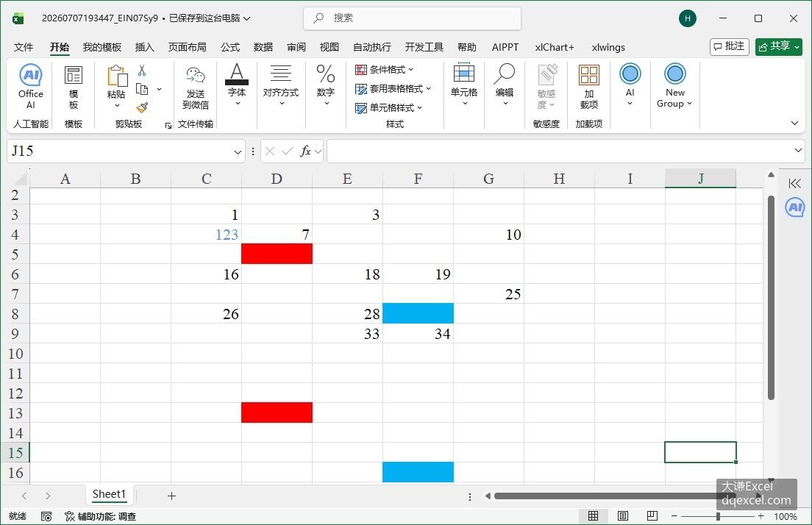
Task: Switch to Page Break Preview
Action: click(652, 515)
